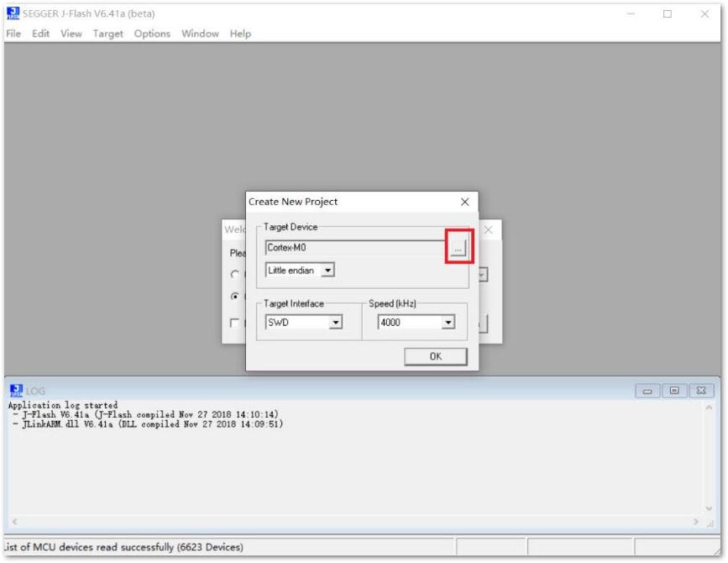Click the LOG scrollbar down arrow
This screenshot has height=563, width=728.
coord(709,508)
